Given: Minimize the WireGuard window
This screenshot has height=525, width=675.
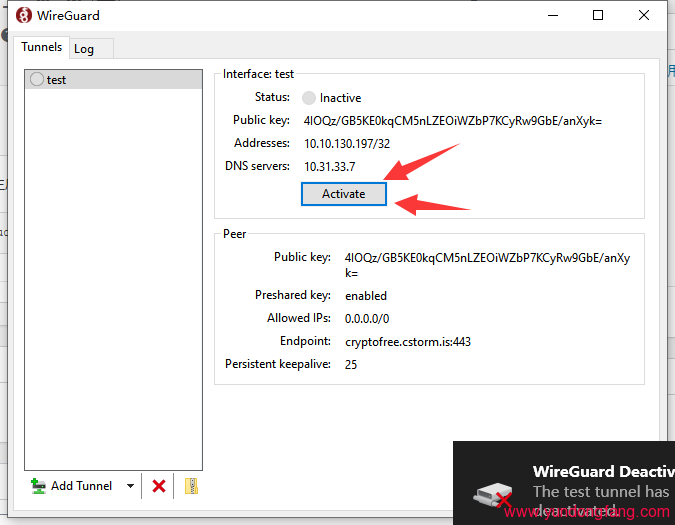Looking at the screenshot, I should pos(553,15).
